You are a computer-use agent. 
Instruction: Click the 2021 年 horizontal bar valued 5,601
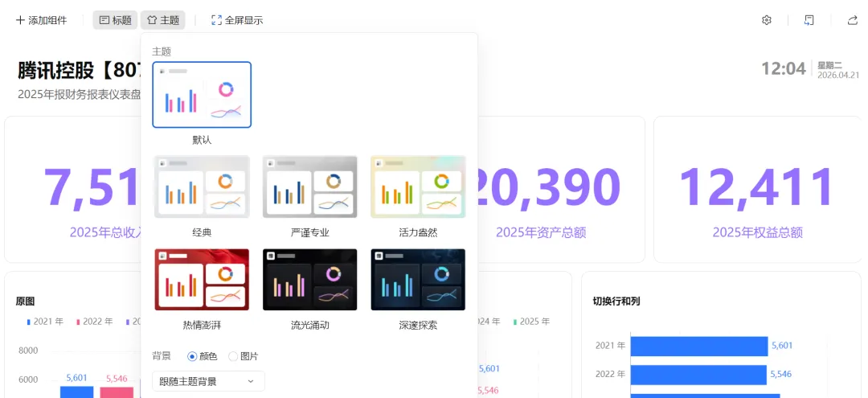(x=699, y=346)
